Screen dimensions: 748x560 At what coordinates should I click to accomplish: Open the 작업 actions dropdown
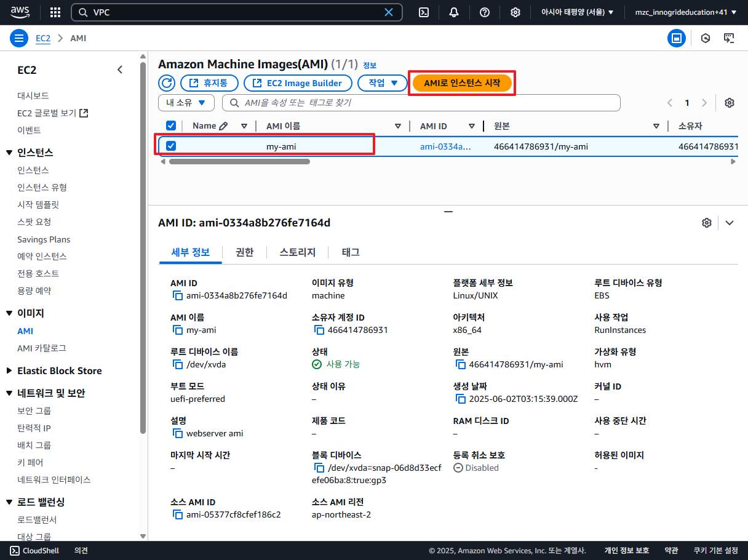pos(383,83)
